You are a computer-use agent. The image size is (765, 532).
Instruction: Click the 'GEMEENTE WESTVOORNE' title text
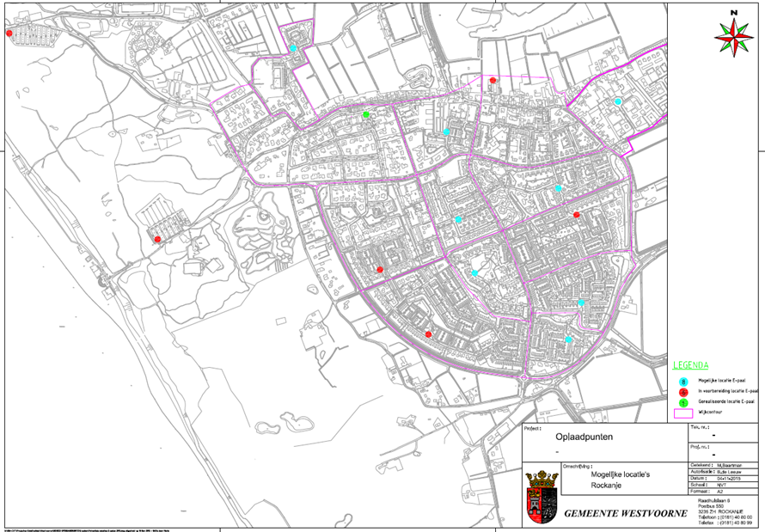626,513
